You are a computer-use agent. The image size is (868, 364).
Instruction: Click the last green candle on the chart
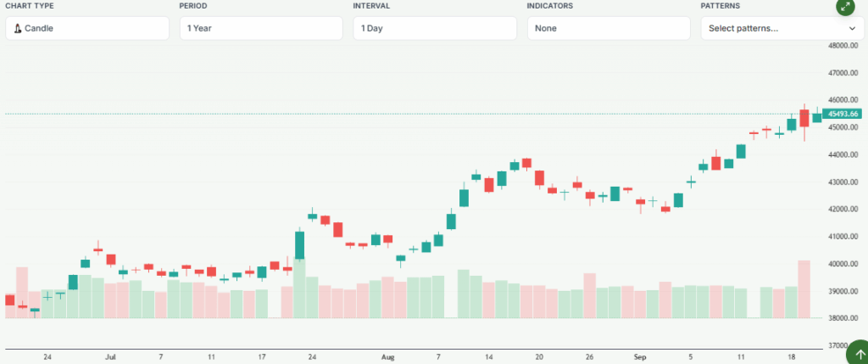(x=817, y=117)
